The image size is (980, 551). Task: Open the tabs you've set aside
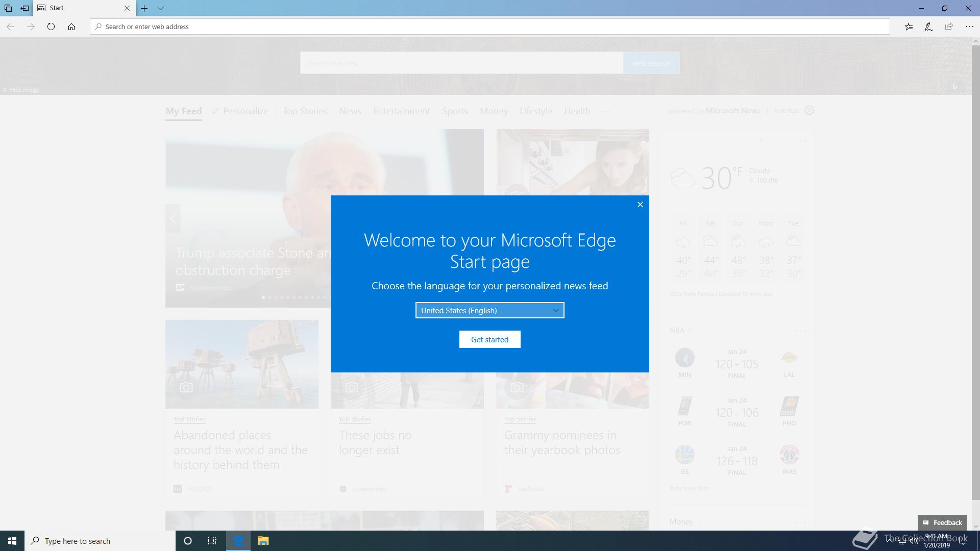8,8
